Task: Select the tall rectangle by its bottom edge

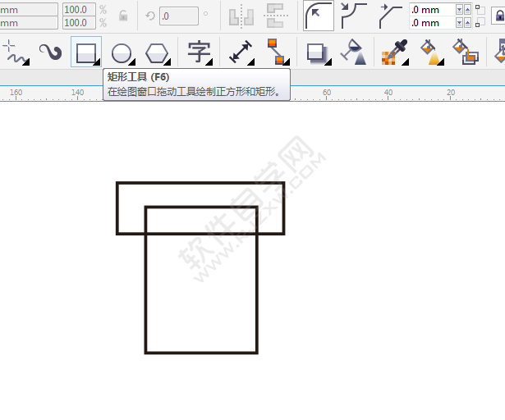Action: point(201,353)
